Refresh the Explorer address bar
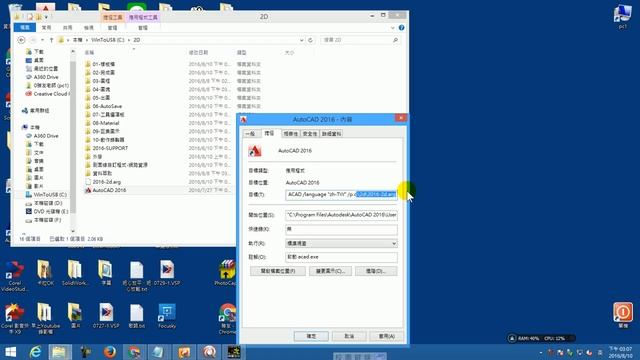Viewport: 640px width, 360px height. [311, 40]
